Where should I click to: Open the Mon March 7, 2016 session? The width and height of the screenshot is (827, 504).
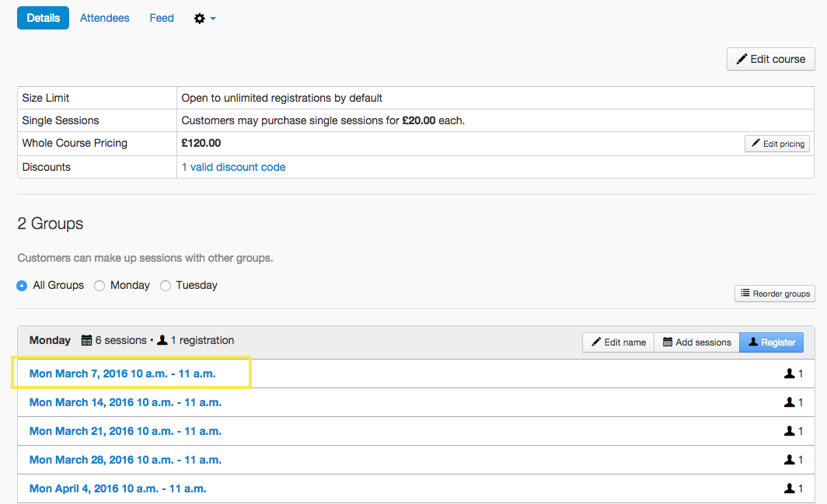point(122,374)
